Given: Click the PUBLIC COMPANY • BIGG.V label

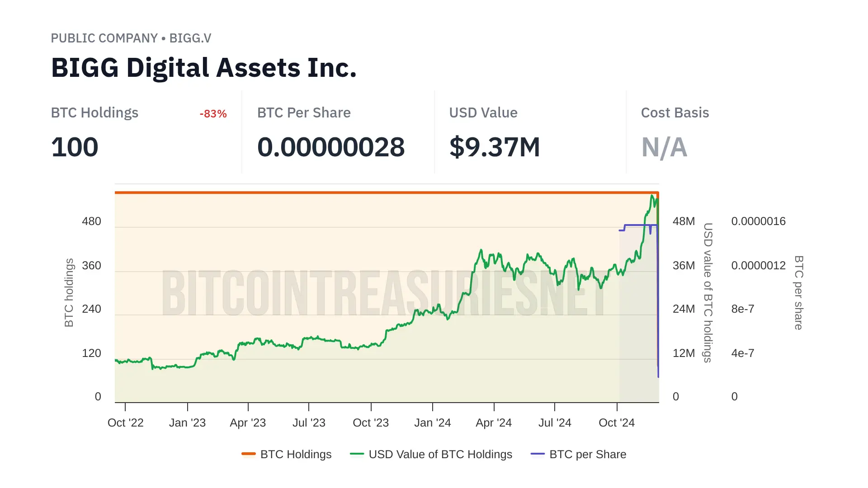Looking at the screenshot, I should click(x=131, y=38).
